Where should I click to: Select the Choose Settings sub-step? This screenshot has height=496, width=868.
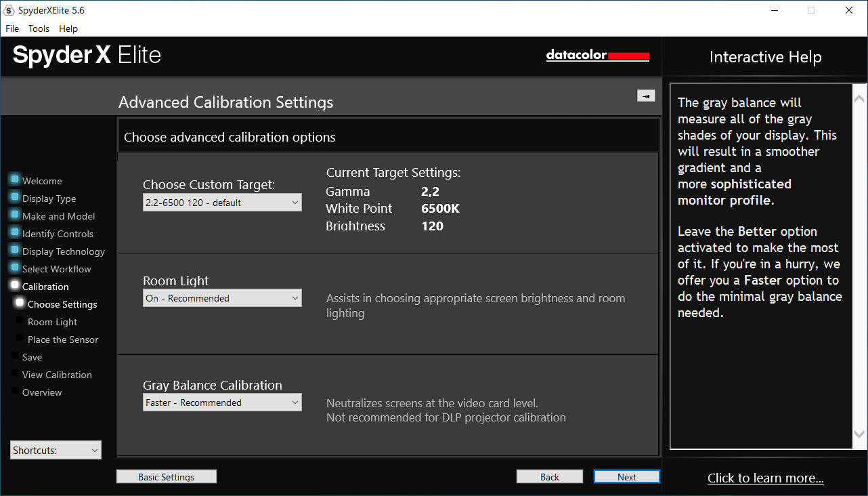click(62, 304)
